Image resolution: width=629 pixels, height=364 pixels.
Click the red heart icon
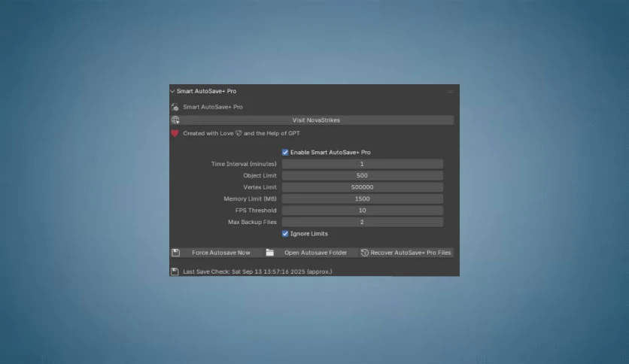tap(175, 133)
